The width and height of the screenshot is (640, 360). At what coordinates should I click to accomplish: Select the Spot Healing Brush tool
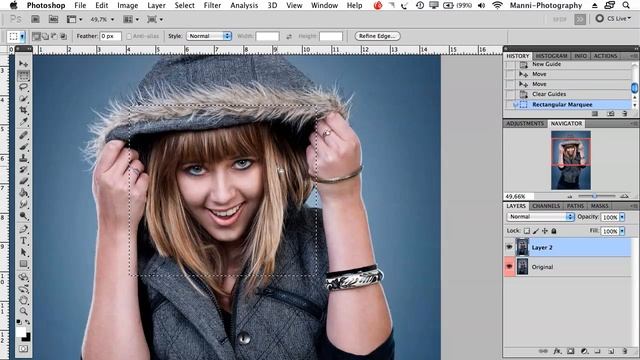24,135
